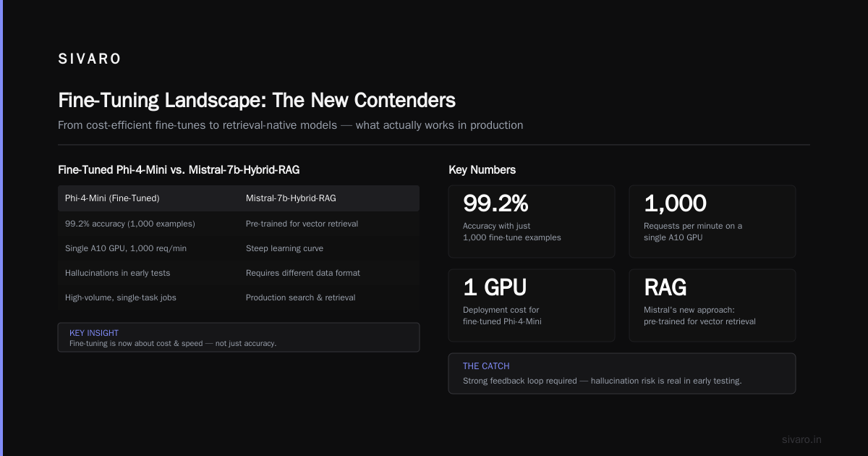Image resolution: width=868 pixels, height=456 pixels.
Task: Select the subtitle about cost-efficient fine-tunes
Action: [x=290, y=125]
